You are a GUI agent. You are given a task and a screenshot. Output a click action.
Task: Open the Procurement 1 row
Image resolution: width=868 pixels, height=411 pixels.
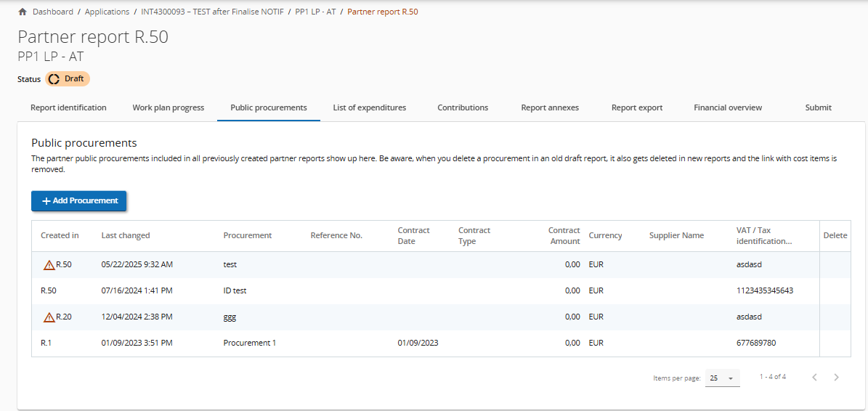point(249,343)
